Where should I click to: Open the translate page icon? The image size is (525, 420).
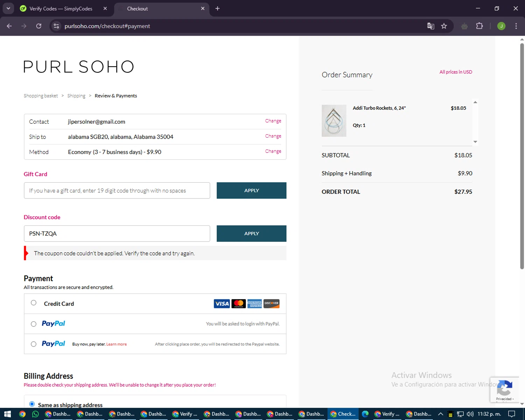pos(430,26)
